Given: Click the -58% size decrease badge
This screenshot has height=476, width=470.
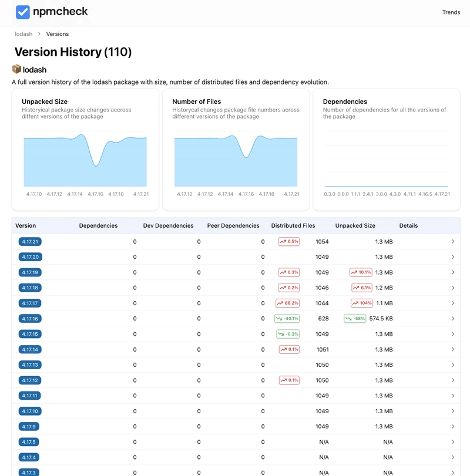Looking at the screenshot, I should (x=355, y=319).
